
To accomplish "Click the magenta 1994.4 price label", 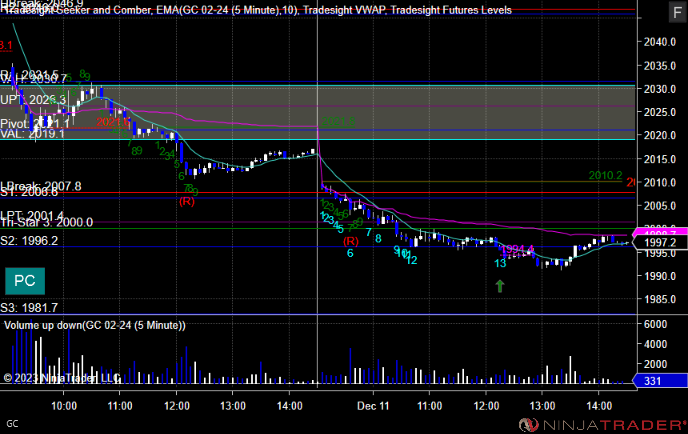I will click(517, 250).
